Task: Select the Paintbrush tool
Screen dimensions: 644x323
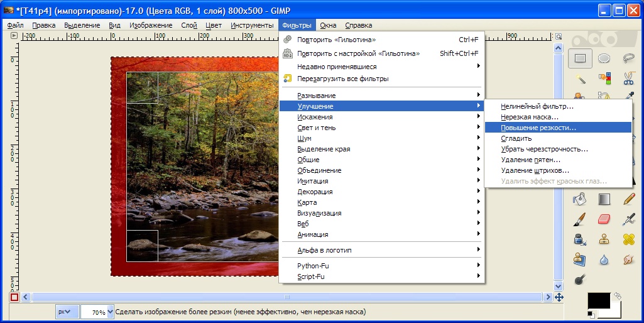Action: click(x=579, y=219)
